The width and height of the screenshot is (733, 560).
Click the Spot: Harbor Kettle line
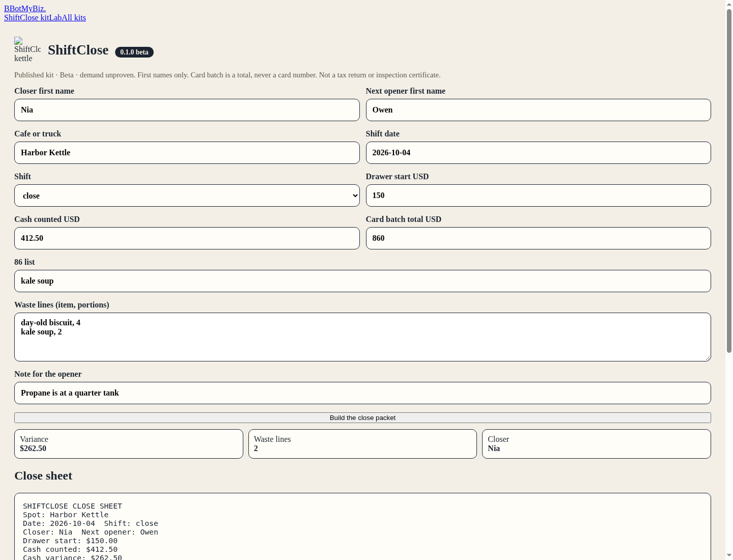coord(66,515)
